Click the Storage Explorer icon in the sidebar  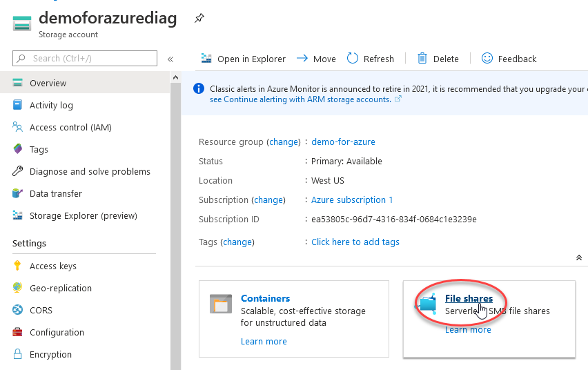click(17, 215)
